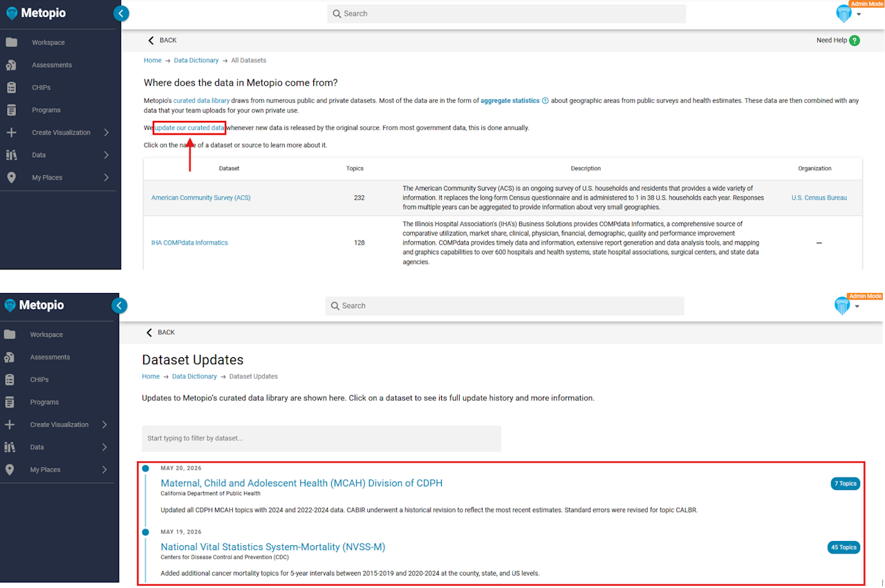Expand the Data chevron on All Datasets page
Viewport: 885px width, 588px height.
tap(106, 155)
